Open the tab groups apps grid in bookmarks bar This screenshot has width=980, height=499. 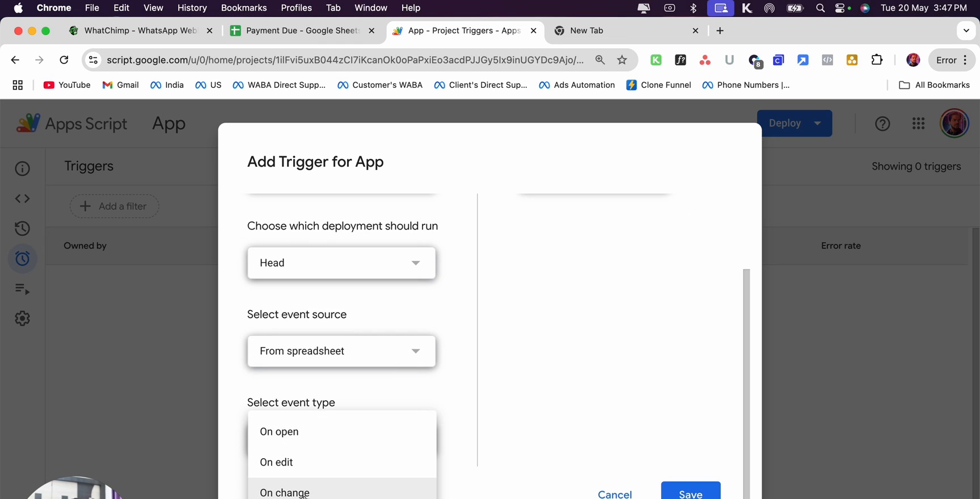(18, 85)
